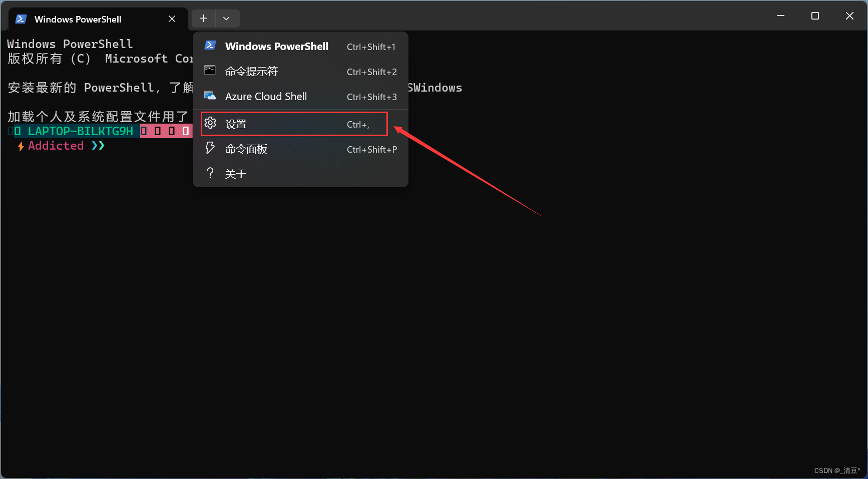This screenshot has width=868, height=479.
Task: Click the Ctrl+Shift+1 shortcut label
Action: [x=371, y=47]
